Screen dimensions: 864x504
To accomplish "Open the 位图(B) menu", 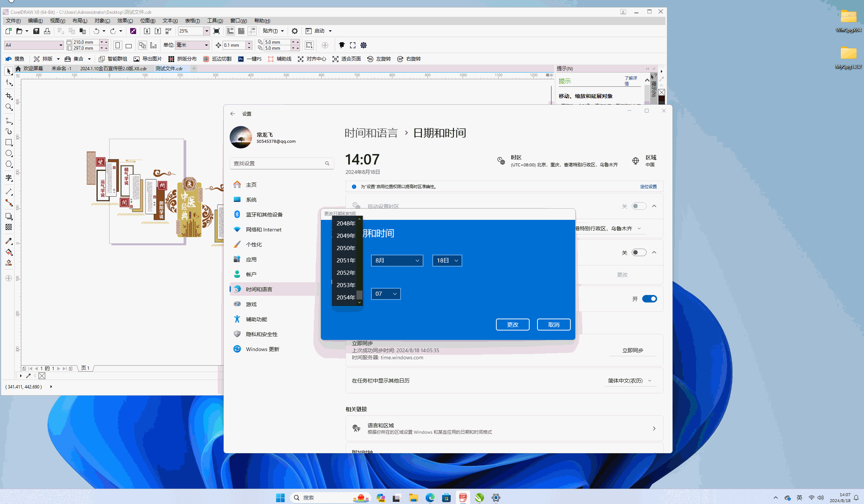I will click(148, 21).
